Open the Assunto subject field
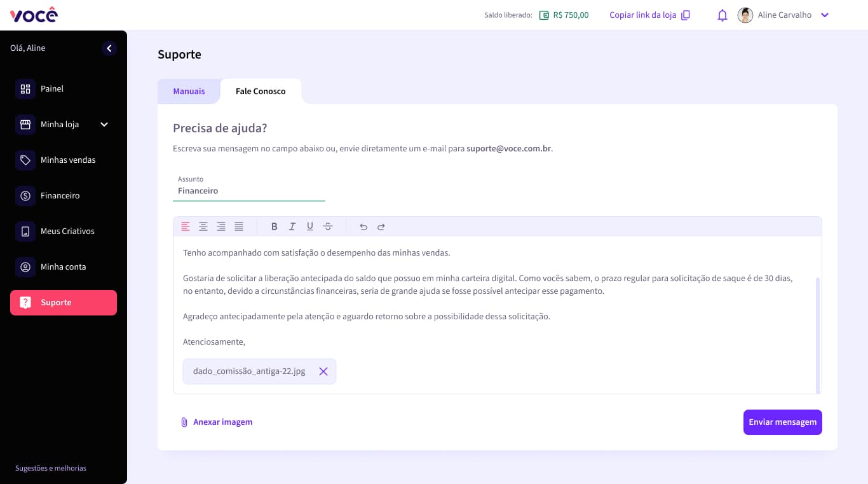 tap(248, 191)
